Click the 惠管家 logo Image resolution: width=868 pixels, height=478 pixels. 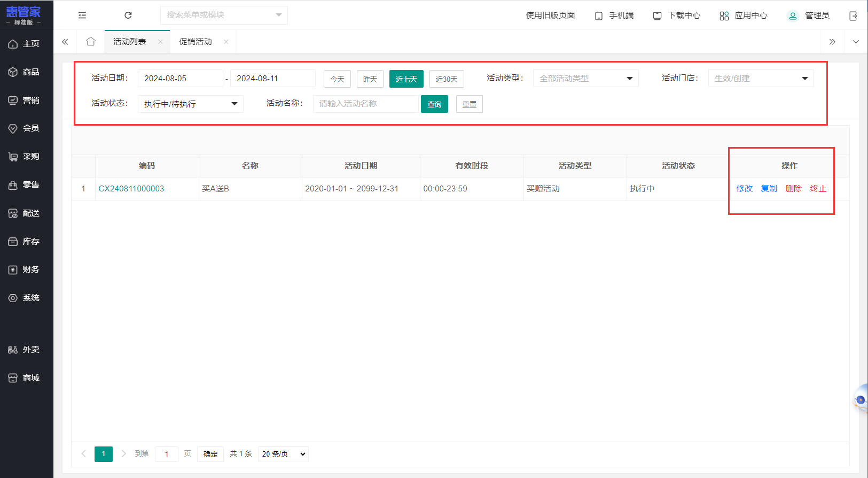[24, 15]
